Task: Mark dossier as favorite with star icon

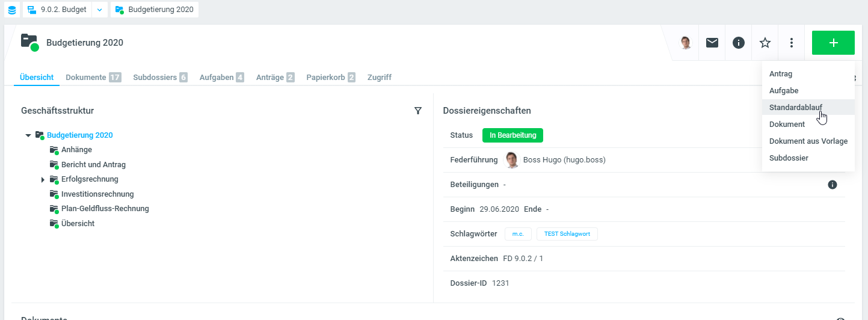Action: click(765, 43)
